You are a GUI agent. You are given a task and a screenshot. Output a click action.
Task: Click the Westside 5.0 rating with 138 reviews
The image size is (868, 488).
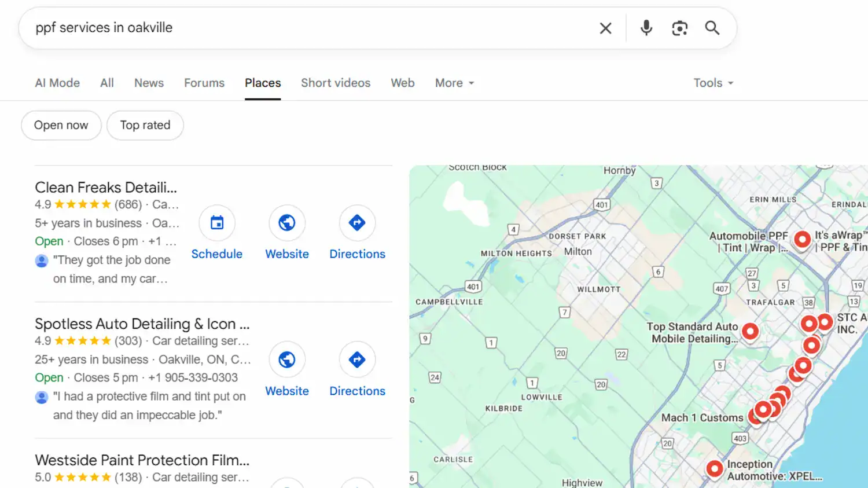88,478
